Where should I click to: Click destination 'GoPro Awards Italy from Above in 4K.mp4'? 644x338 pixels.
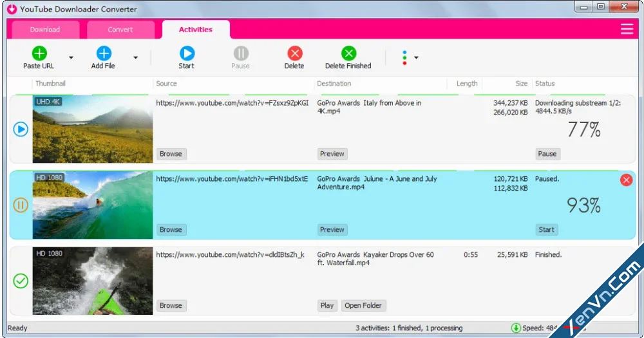pyautogui.click(x=369, y=107)
